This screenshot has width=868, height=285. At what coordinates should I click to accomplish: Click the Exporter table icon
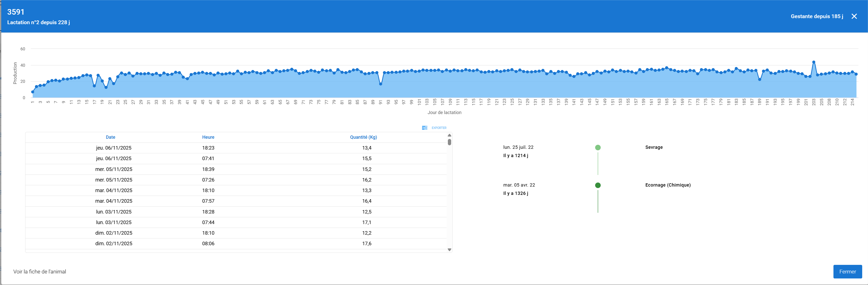[x=425, y=128]
